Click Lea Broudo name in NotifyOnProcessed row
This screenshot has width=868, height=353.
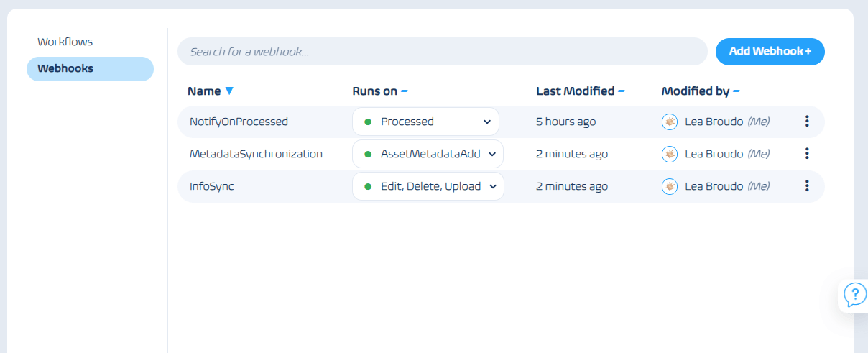point(714,122)
